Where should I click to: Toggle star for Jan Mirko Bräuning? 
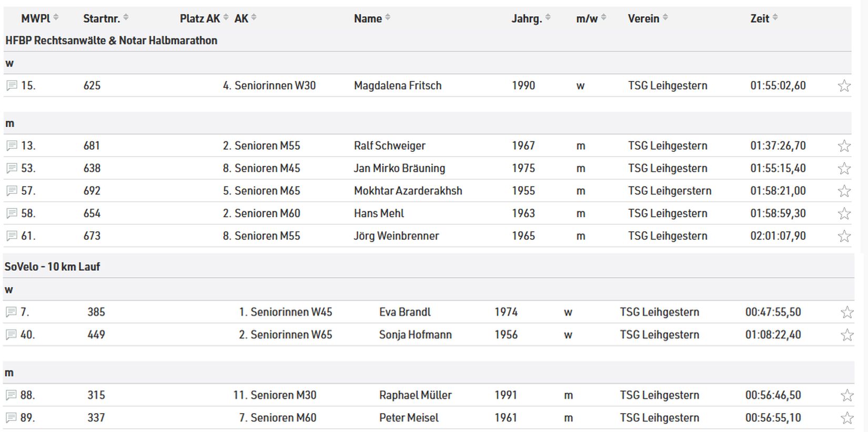pyautogui.click(x=844, y=168)
